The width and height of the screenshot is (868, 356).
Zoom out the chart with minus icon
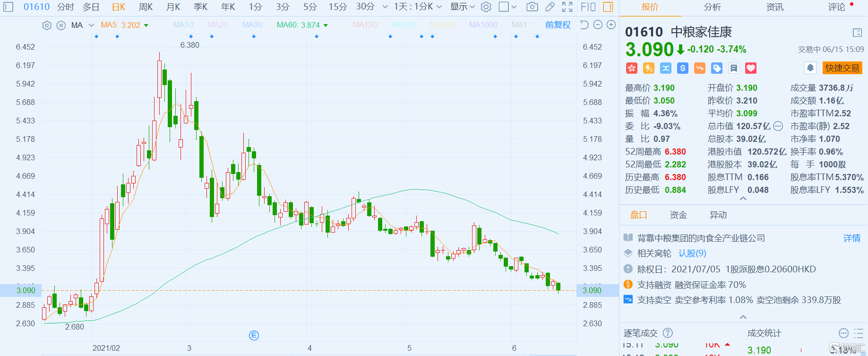click(x=598, y=25)
